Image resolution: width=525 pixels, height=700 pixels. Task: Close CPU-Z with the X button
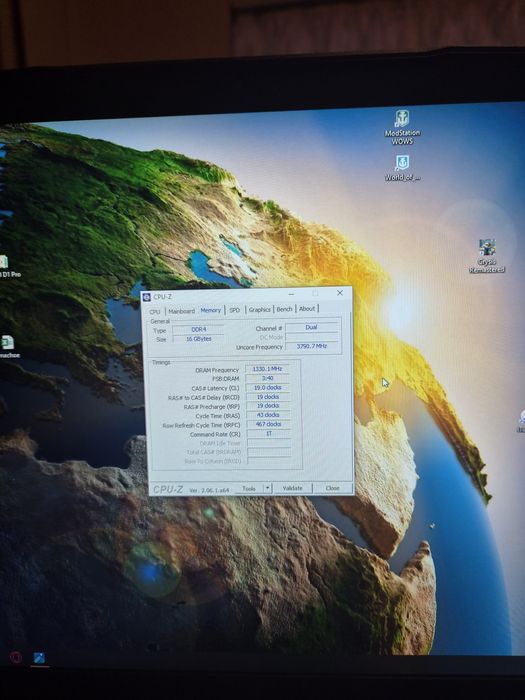tap(340, 293)
